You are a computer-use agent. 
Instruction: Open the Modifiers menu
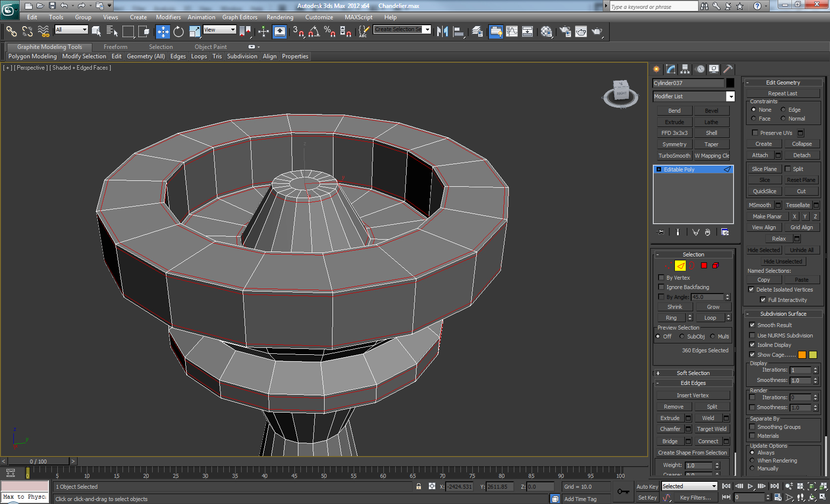click(x=168, y=17)
